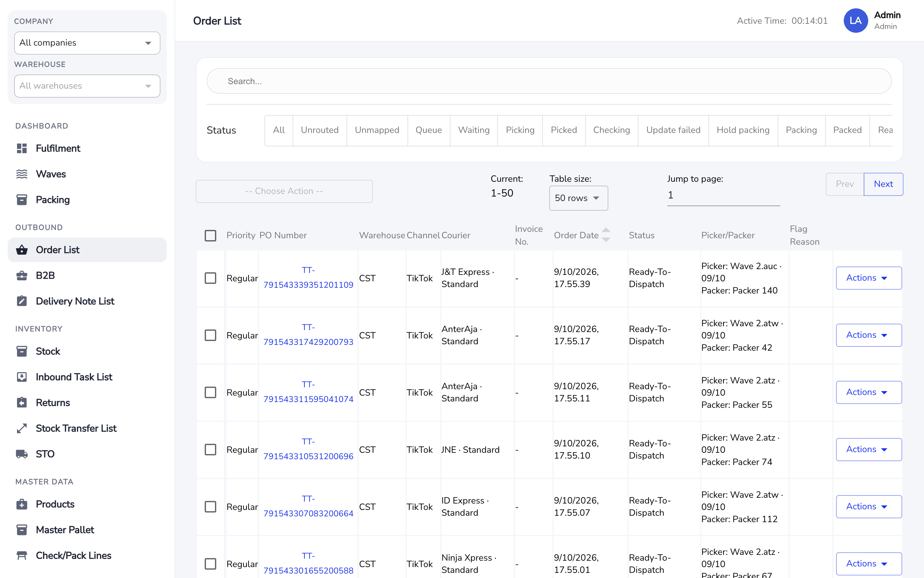Sort by Order Date arrows

tap(605, 235)
